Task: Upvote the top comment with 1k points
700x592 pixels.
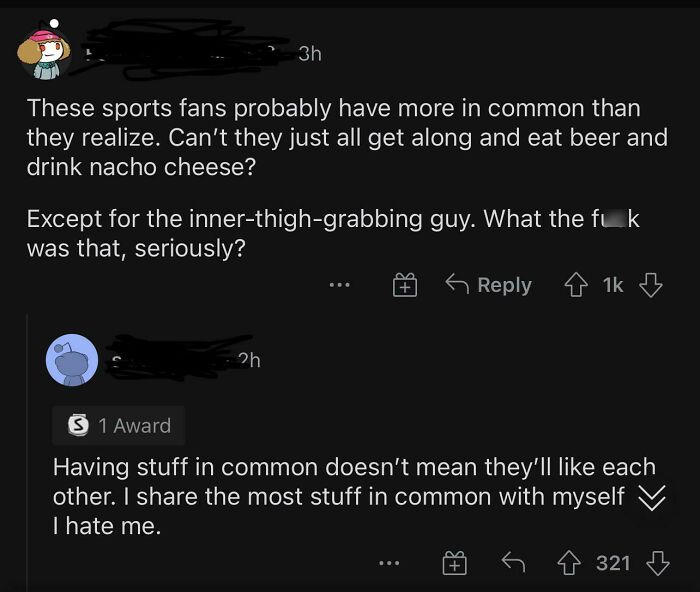Action: pos(576,286)
